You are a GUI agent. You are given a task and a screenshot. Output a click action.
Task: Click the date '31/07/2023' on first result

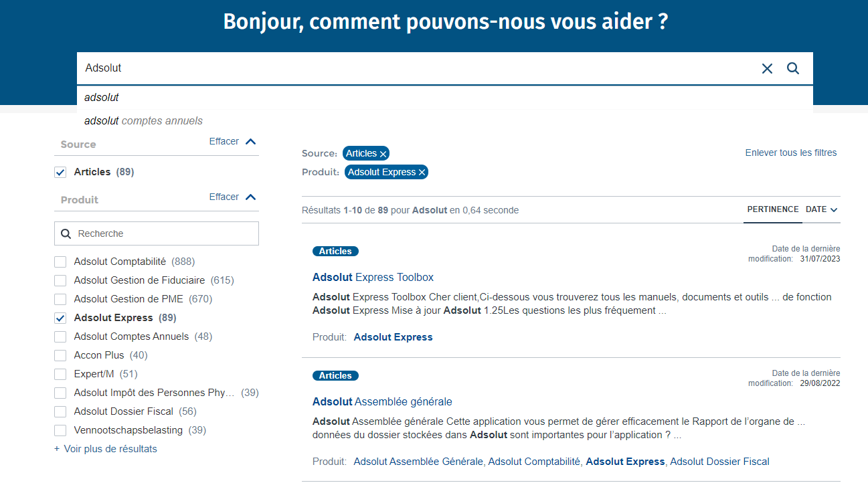click(820, 259)
